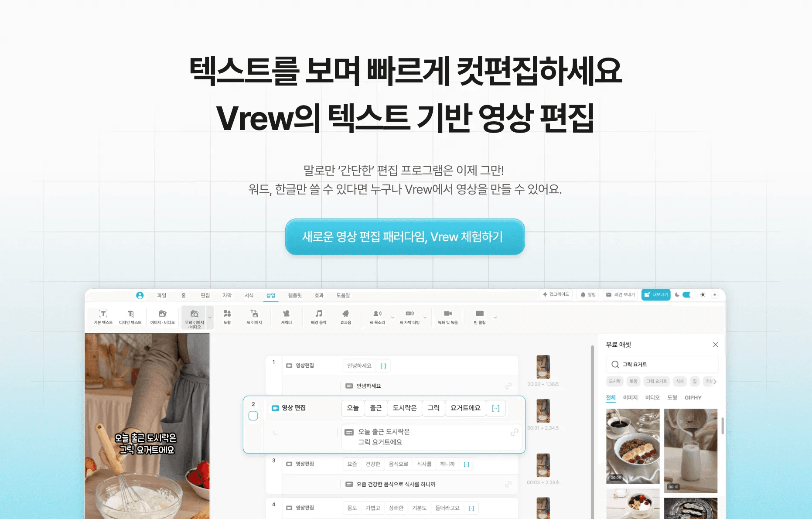Open the 자막 menu
Screen dimensions: 812x519
click(227, 295)
